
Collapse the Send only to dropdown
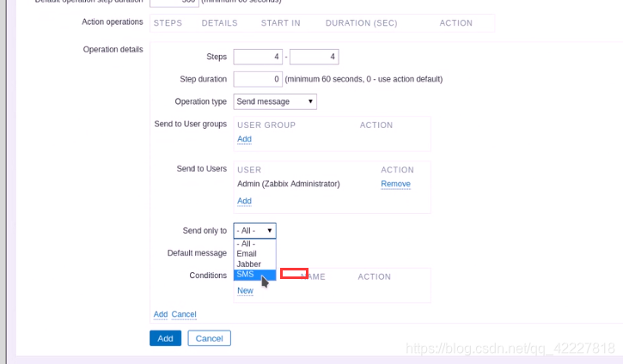[x=254, y=231]
